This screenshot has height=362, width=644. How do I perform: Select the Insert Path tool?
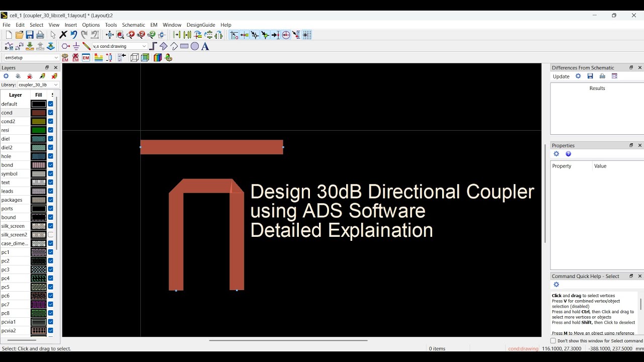point(153,46)
